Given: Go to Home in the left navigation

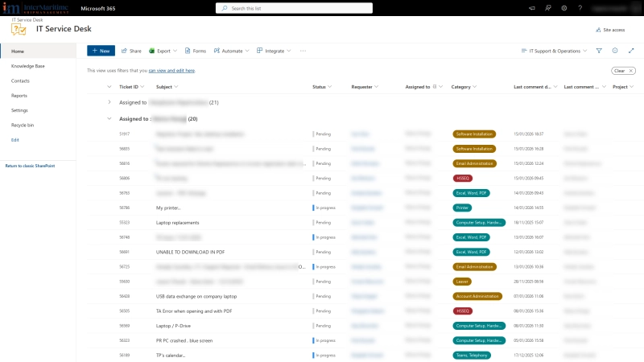Looking at the screenshot, I should (18, 51).
